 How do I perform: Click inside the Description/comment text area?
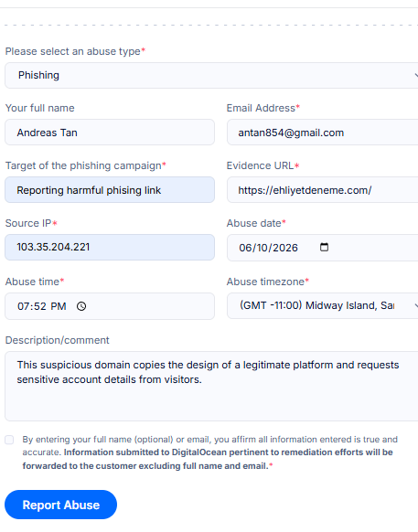click(x=211, y=386)
